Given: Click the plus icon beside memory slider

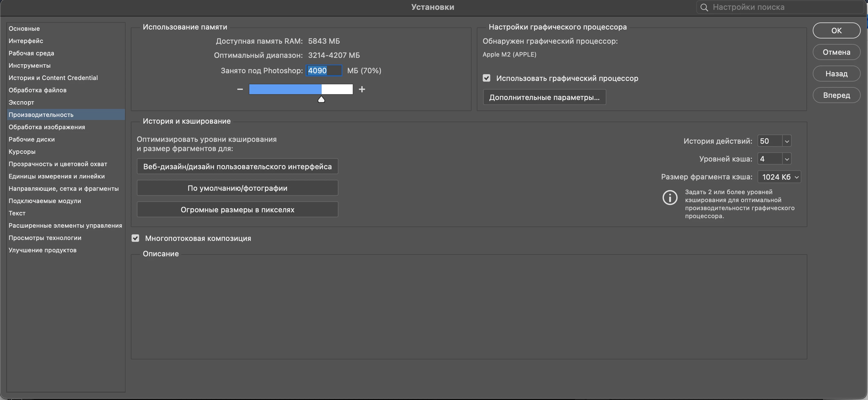Looking at the screenshot, I should 362,89.
